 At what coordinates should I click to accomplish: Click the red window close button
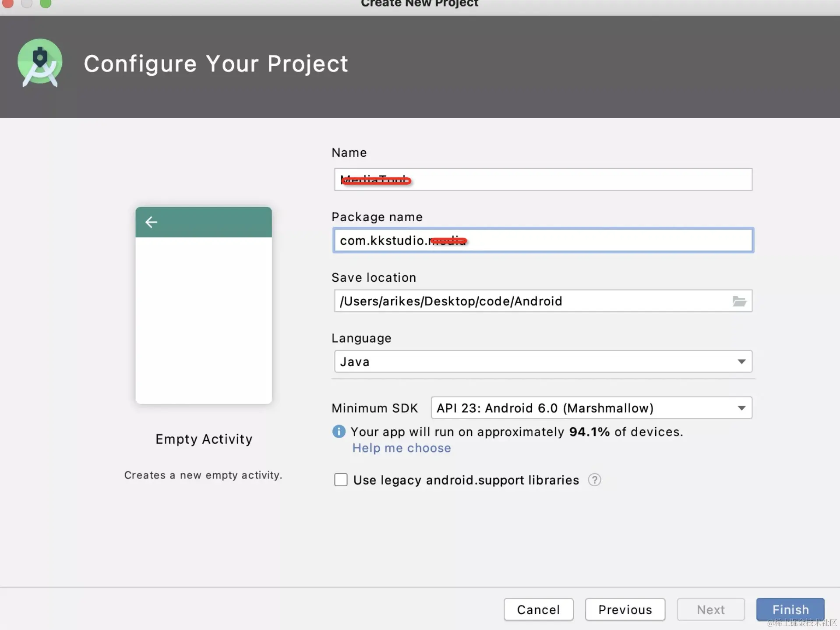pyautogui.click(x=8, y=4)
